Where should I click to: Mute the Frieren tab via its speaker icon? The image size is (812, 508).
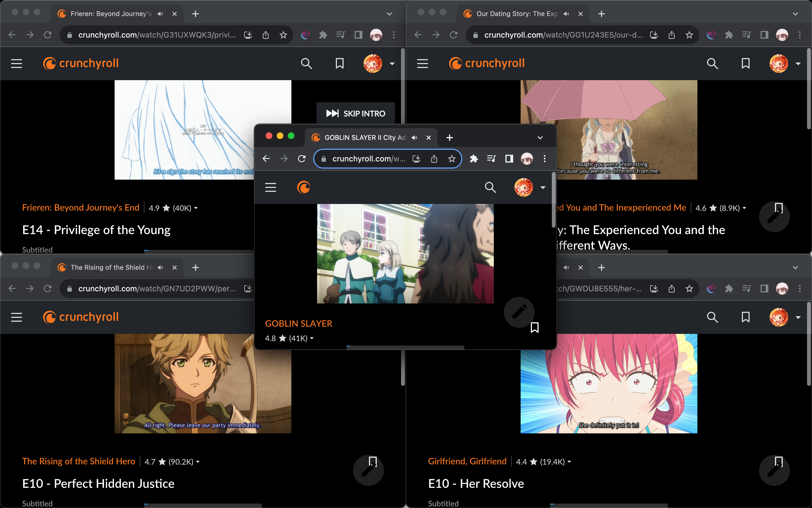pos(160,14)
